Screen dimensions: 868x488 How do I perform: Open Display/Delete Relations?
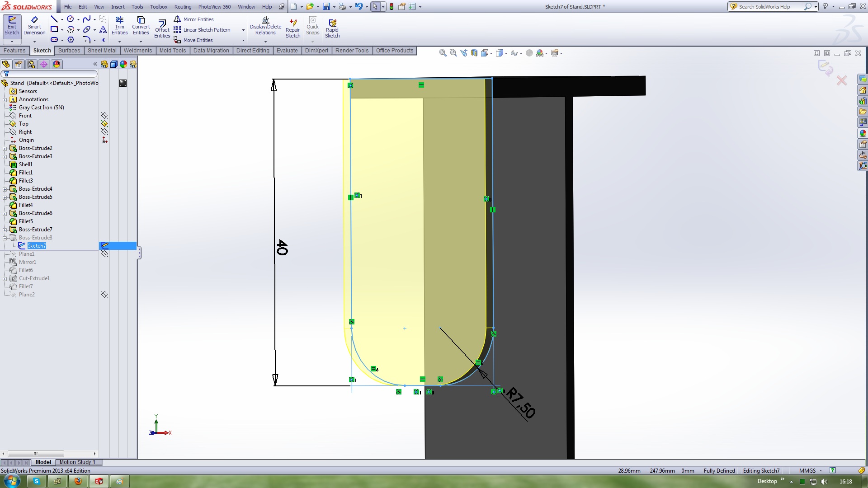point(265,26)
